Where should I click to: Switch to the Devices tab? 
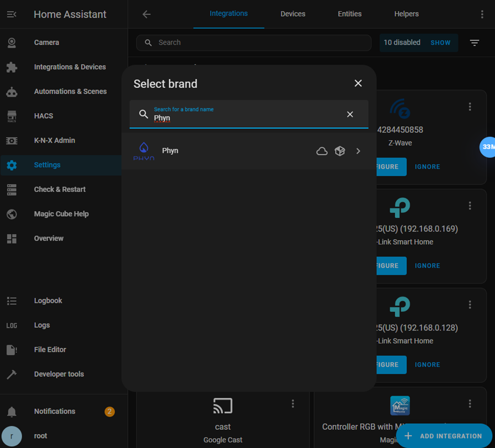click(x=293, y=14)
